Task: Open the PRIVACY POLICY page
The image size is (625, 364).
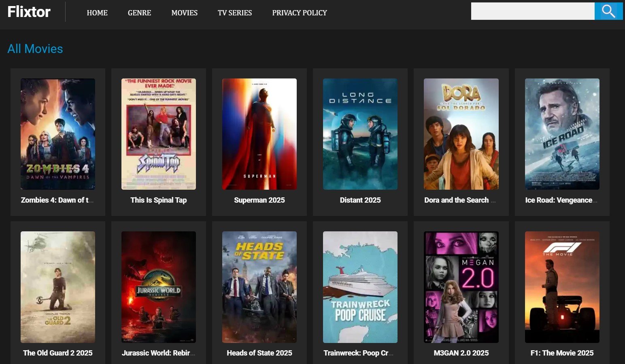Action: coord(300,13)
